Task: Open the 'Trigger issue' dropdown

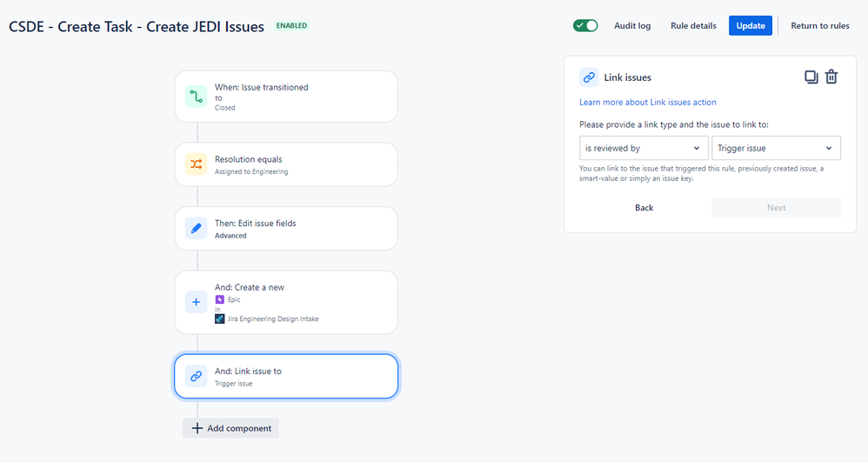Action: click(776, 148)
